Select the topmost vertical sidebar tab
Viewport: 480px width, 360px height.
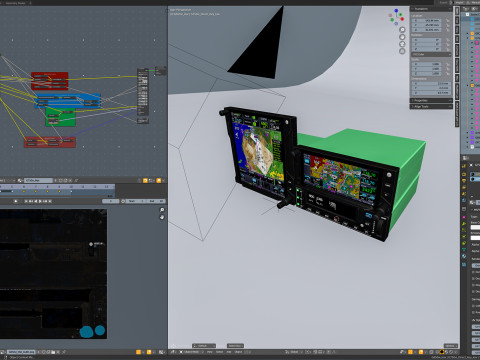(x=457, y=11)
